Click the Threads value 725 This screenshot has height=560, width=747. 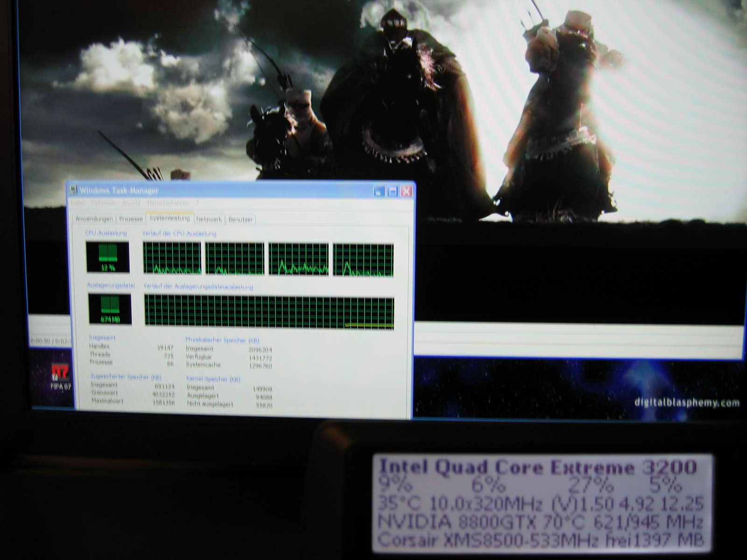(x=168, y=356)
